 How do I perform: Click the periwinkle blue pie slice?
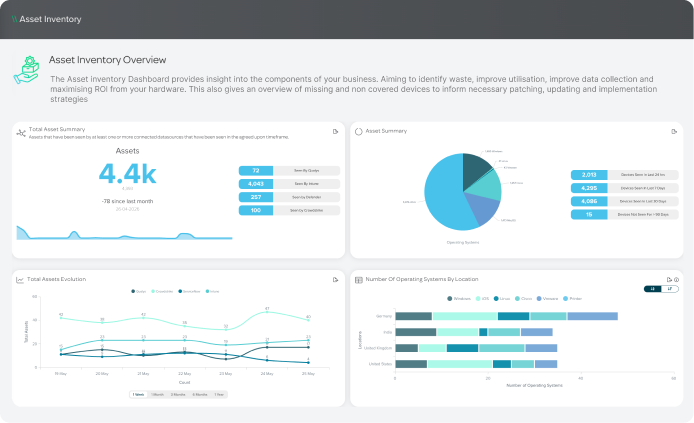(482, 207)
